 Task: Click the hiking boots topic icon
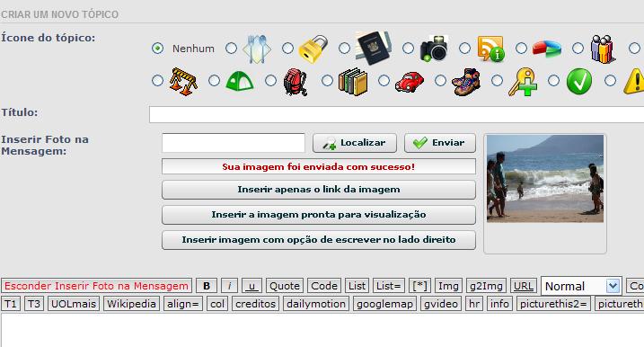(466, 82)
